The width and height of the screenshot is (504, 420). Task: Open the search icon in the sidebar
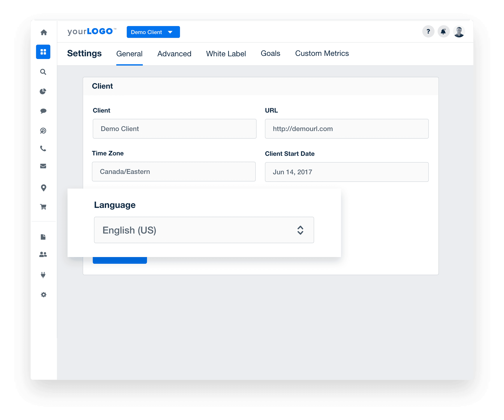coord(43,72)
